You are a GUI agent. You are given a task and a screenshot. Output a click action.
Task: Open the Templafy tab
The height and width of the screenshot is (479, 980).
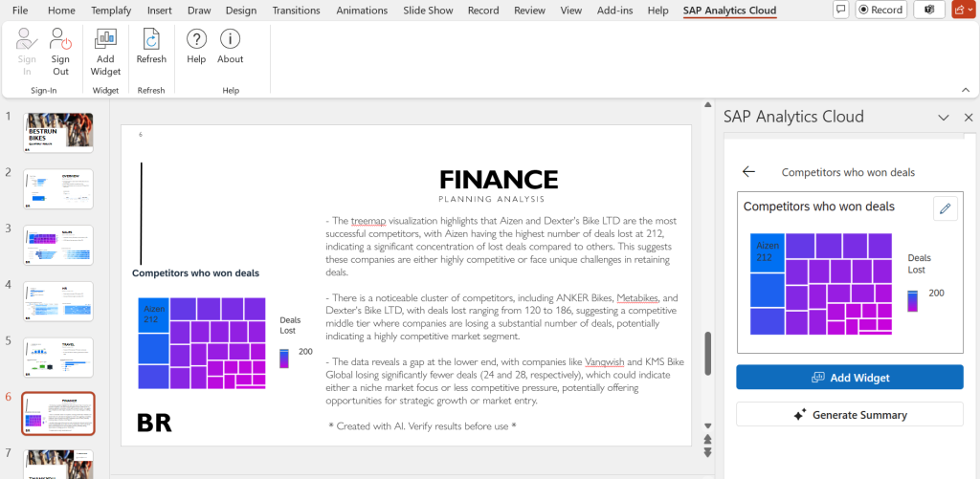(111, 10)
